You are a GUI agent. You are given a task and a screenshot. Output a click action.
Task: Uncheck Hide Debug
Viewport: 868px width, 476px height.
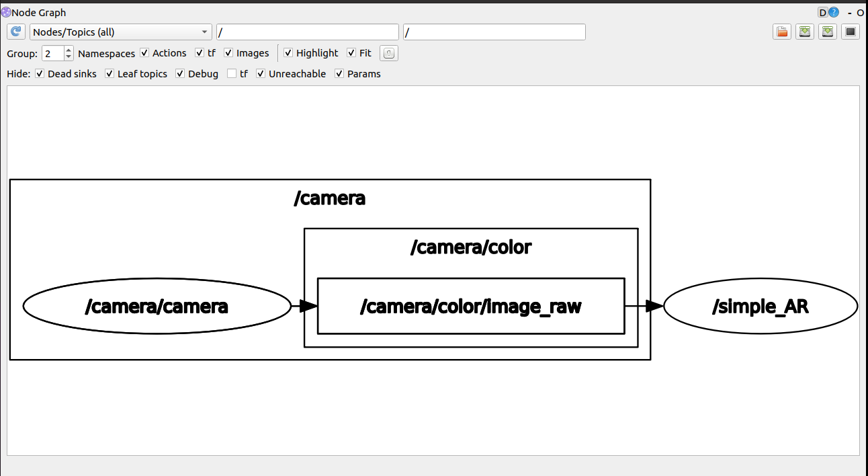point(180,74)
